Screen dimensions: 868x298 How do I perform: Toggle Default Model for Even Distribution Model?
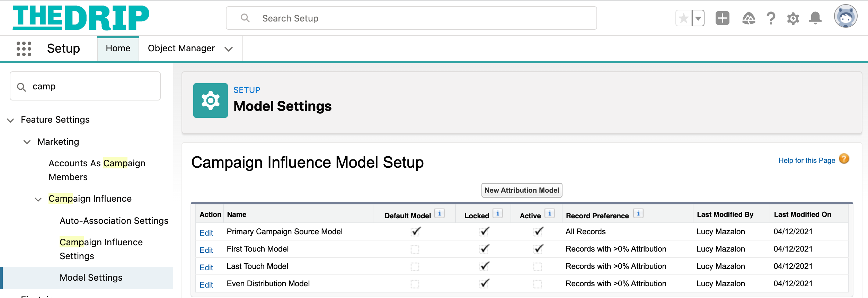click(x=415, y=284)
